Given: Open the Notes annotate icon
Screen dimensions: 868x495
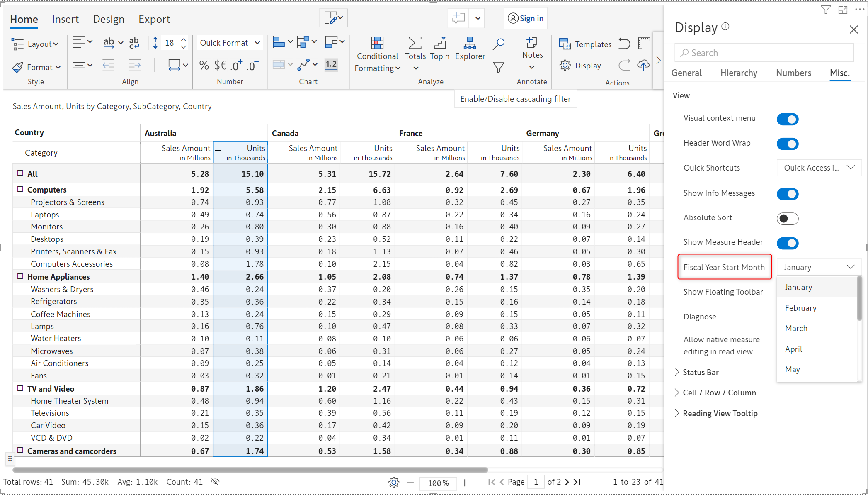Looking at the screenshot, I should pyautogui.click(x=532, y=43).
